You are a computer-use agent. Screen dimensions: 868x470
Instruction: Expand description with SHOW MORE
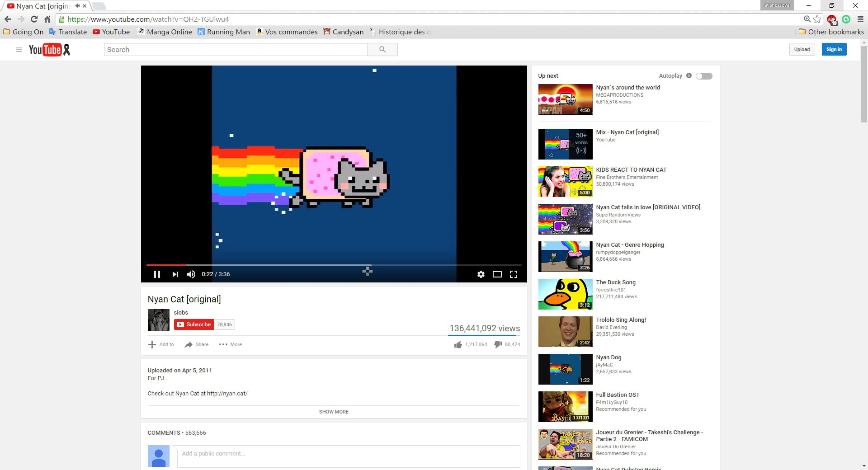point(334,412)
